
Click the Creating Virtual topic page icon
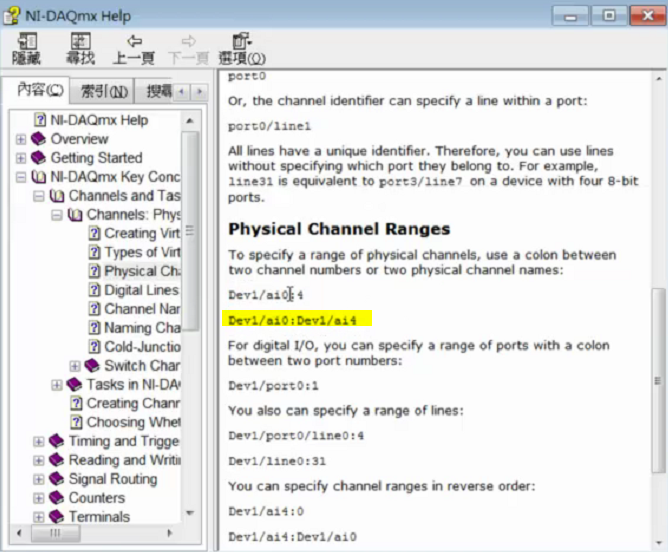click(94, 233)
